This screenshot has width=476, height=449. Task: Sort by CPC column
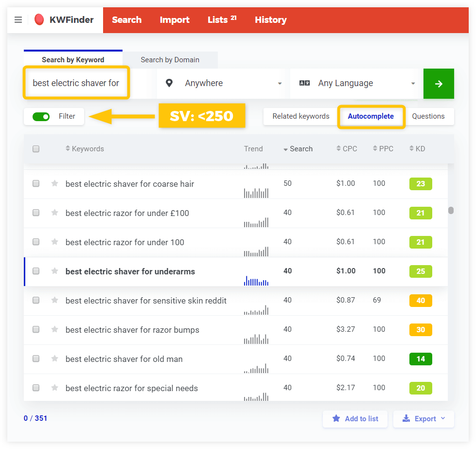click(347, 148)
